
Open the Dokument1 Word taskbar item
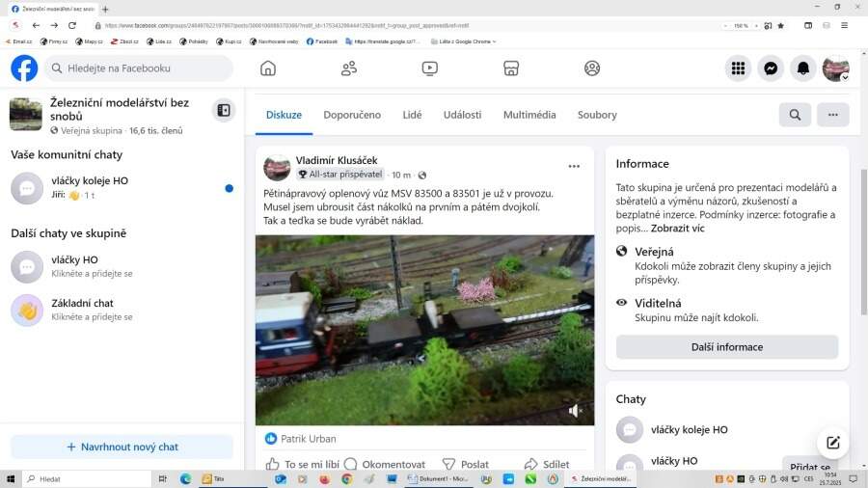pos(438,478)
